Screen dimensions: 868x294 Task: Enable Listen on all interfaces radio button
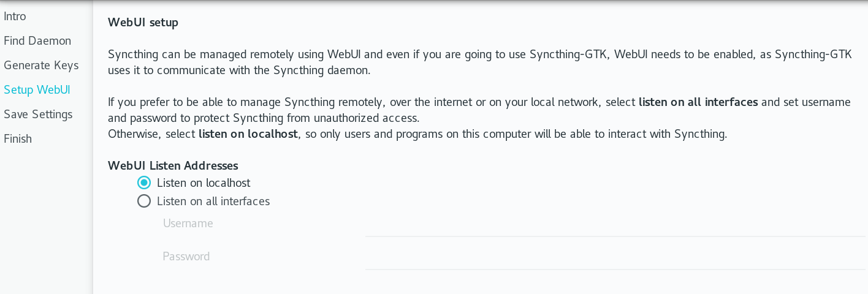pos(144,201)
